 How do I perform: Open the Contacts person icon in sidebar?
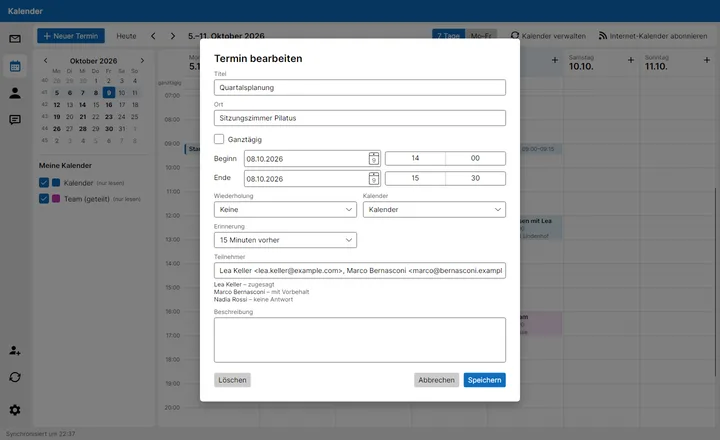click(x=15, y=93)
